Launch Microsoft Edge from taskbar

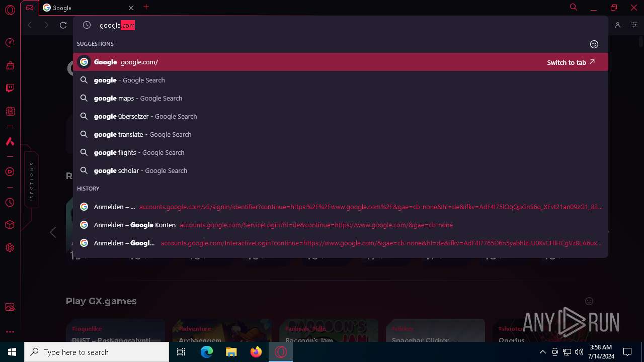click(207, 352)
